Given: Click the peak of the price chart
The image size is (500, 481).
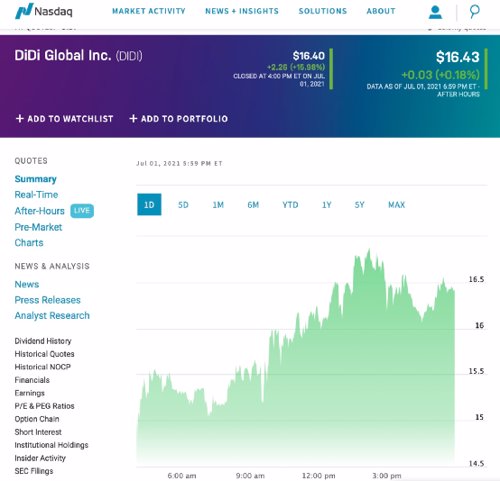Looking at the screenshot, I should click(x=369, y=250).
